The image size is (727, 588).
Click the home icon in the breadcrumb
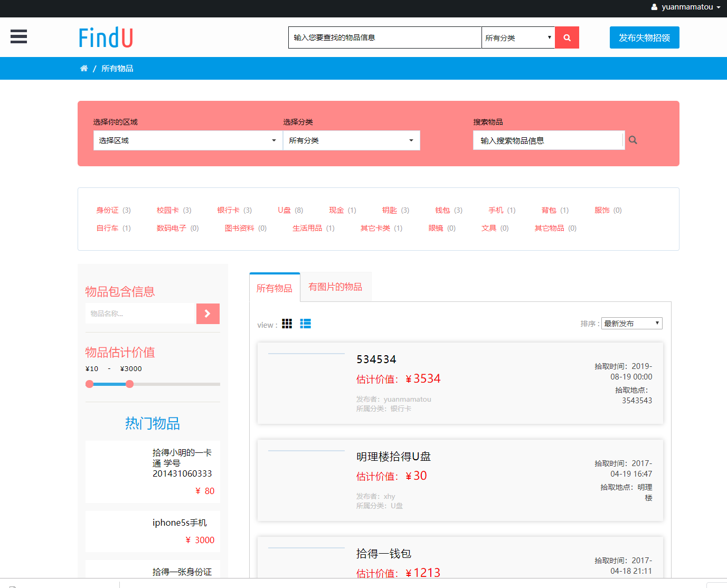pyautogui.click(x=84, y=68)
